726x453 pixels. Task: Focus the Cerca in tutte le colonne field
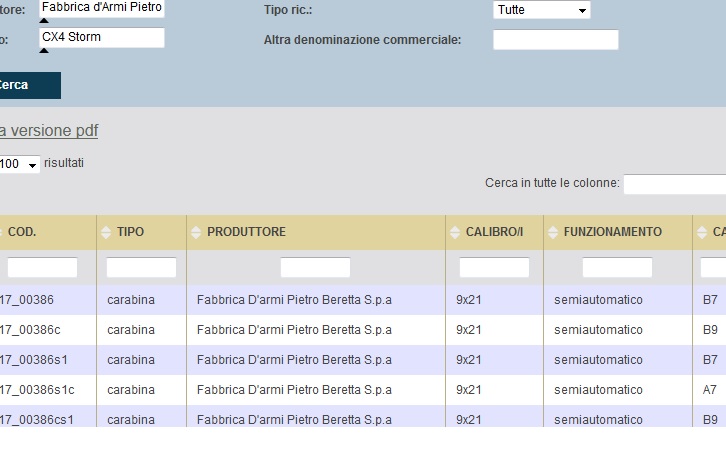pos(675,184)
